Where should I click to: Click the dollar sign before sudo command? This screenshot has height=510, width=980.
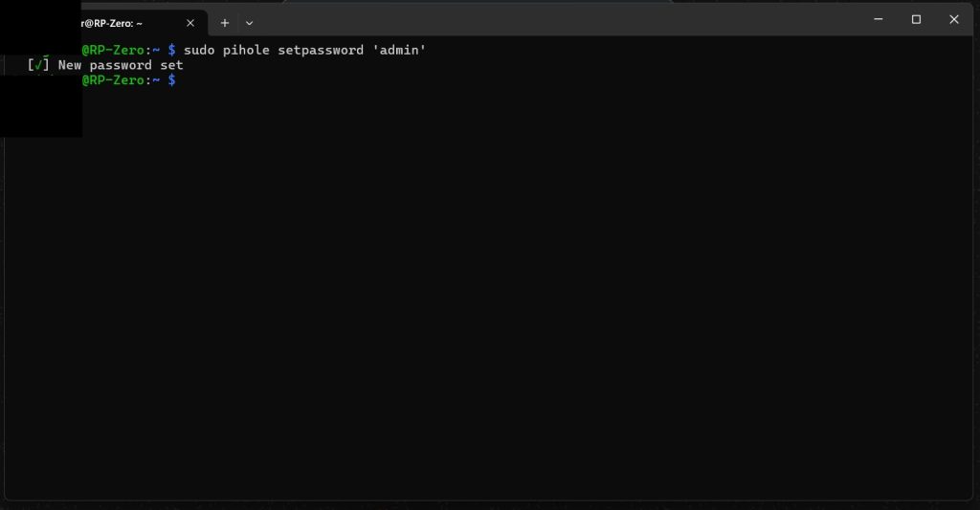click(172, 49)
